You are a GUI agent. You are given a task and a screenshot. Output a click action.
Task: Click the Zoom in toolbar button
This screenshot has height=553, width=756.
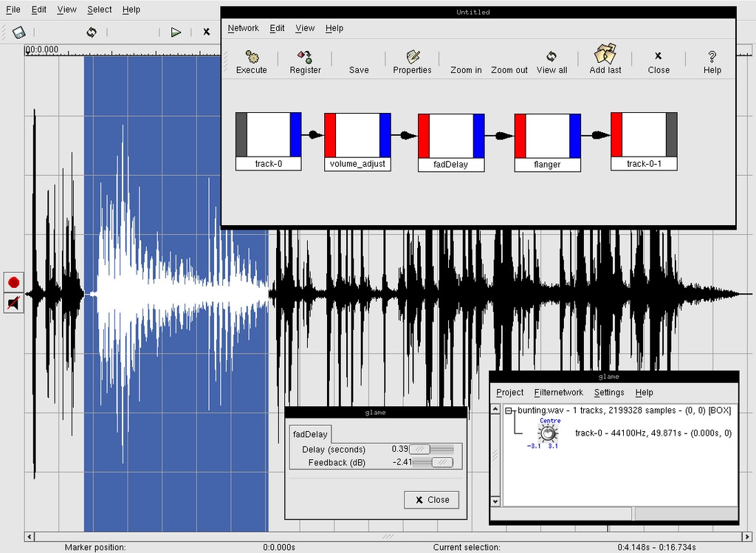point(466,69)
